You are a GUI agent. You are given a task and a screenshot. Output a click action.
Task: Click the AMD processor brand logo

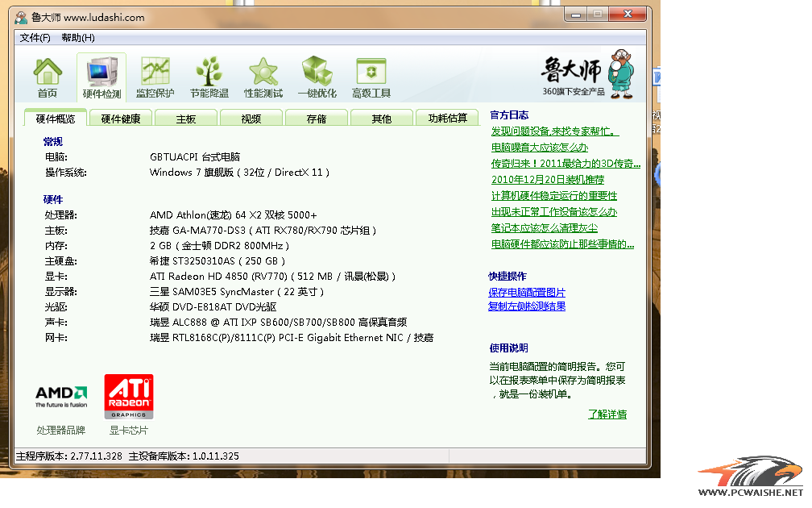pos(61,397)
